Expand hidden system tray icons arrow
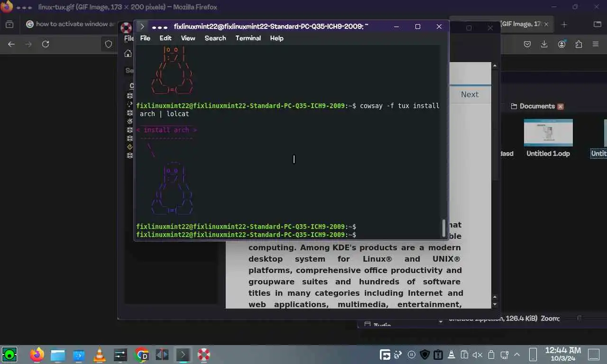 (x=517, y=355)
